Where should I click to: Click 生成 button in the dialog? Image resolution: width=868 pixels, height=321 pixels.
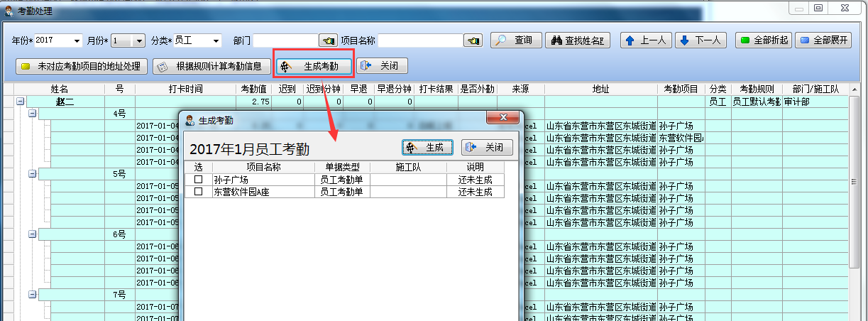coord(428,147)
